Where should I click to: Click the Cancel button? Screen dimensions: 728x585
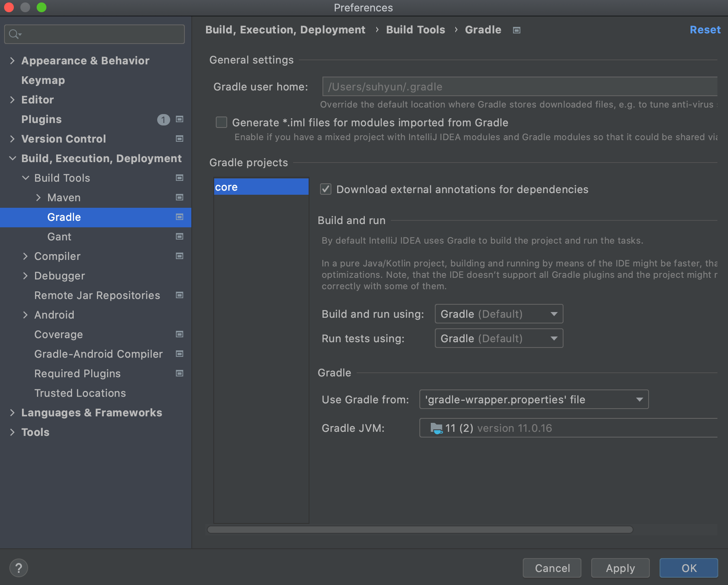pyautogui.click(x=552, y=568)
